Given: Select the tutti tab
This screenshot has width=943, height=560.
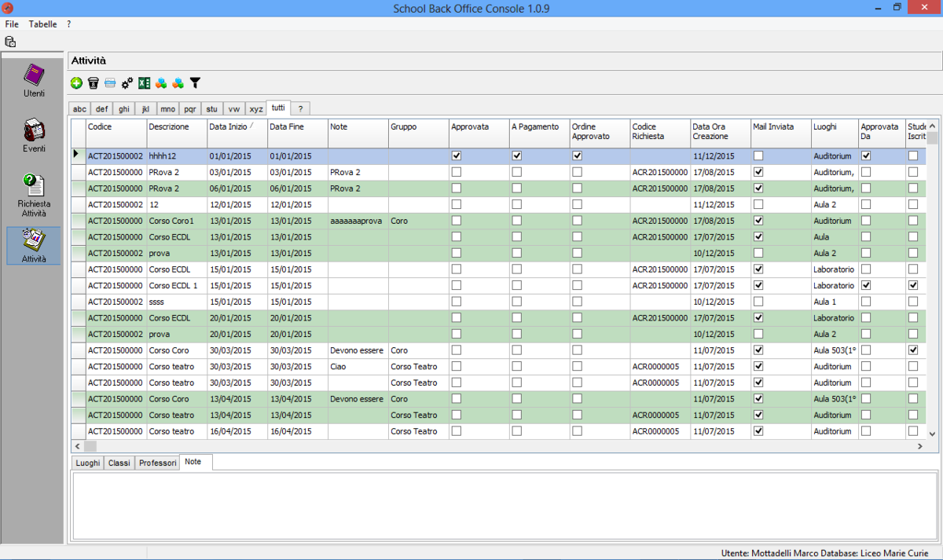Looking at the screenshot, I should (x=278, y=108).
